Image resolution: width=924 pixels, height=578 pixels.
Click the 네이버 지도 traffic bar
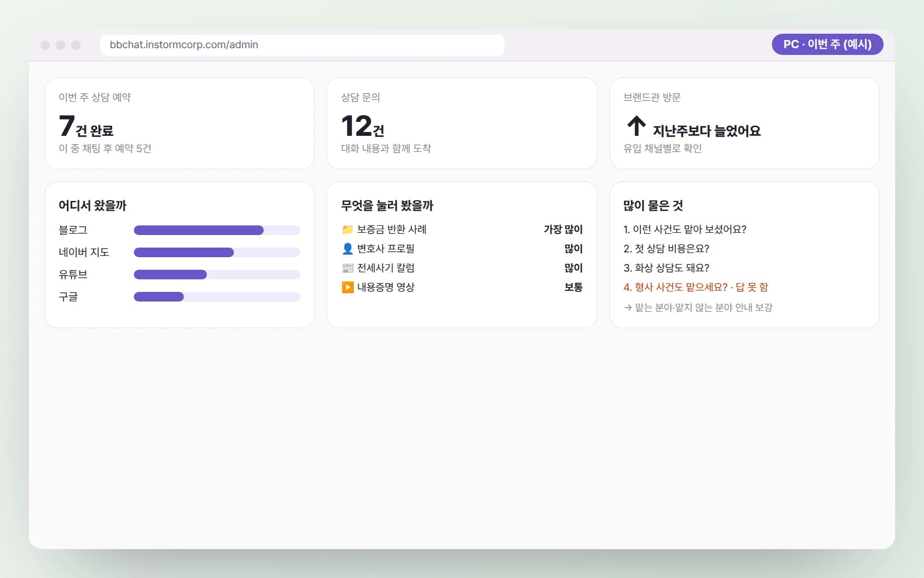(x=217, y=252)
